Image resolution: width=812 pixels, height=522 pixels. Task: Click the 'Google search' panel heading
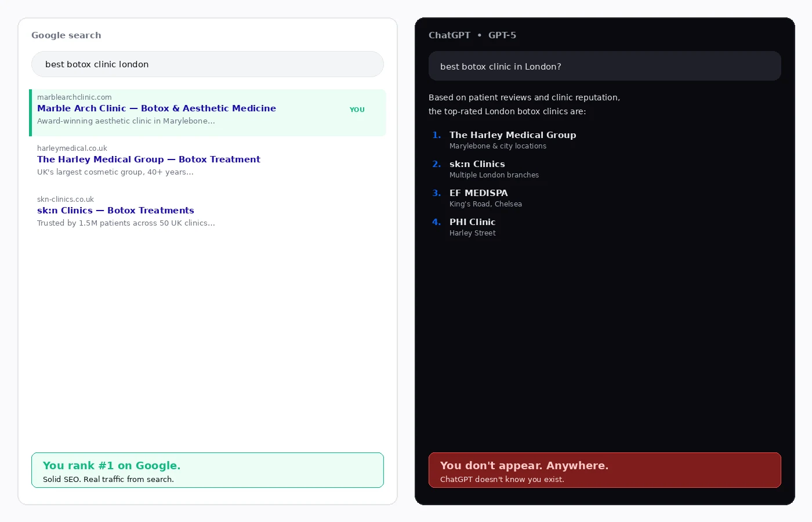tap(66, 35)
